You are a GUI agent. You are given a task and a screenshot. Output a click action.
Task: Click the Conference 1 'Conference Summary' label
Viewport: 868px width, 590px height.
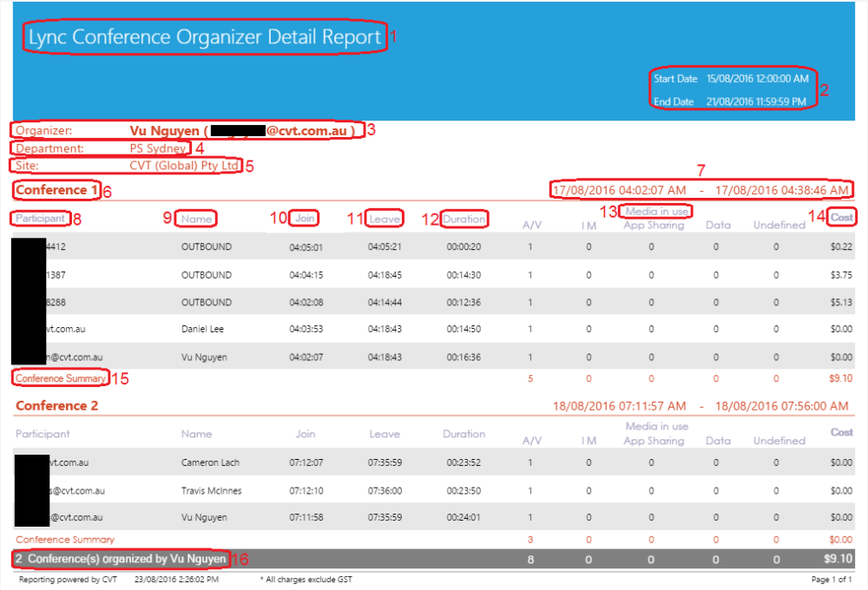click(61, 378)
